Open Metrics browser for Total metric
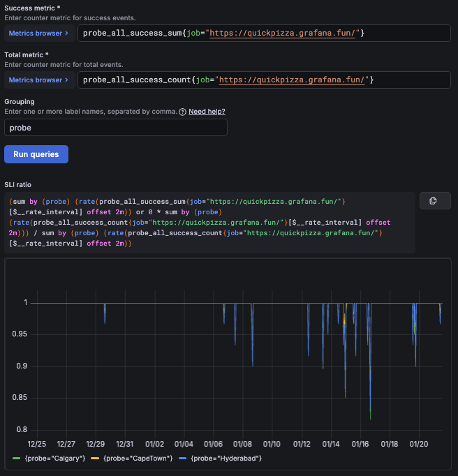The image size is (458, 476). [x=35, y=80]
